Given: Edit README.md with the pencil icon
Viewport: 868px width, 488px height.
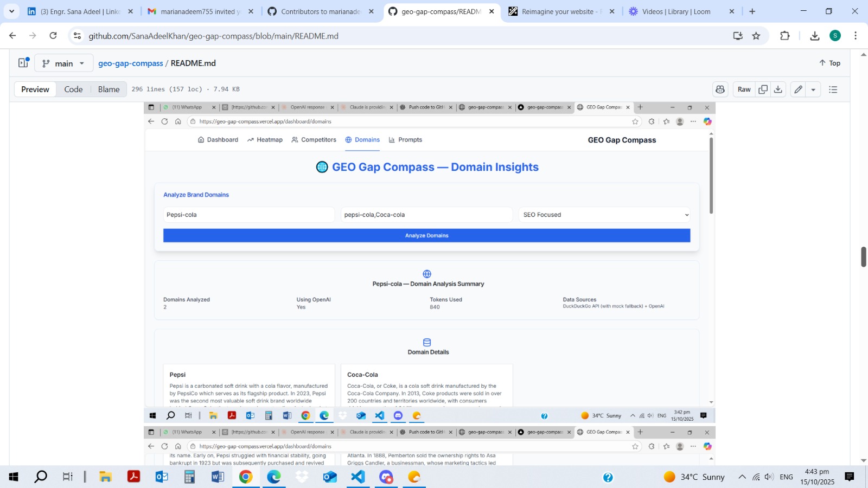Looking at the screenshot, I should [x=798, y=89].
